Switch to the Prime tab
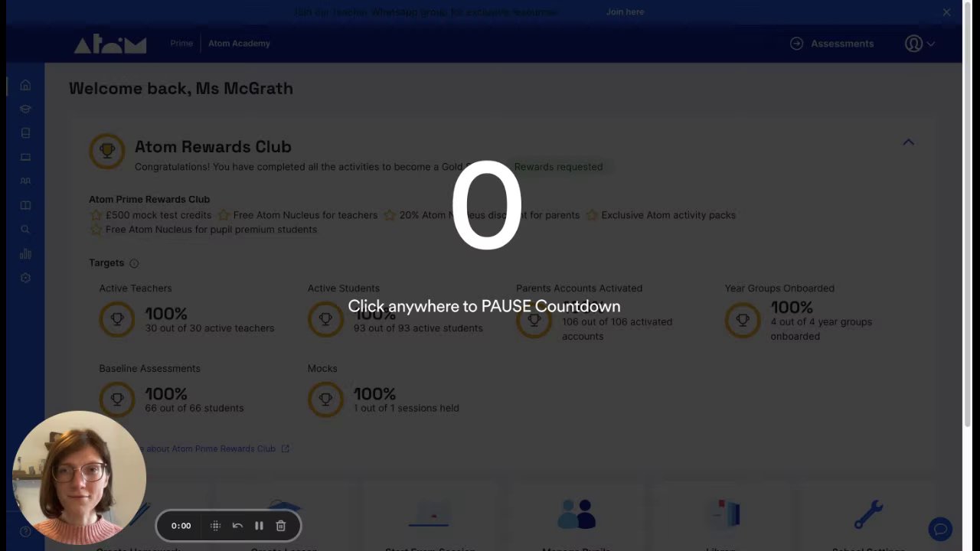980x551 pixels. 181,44
